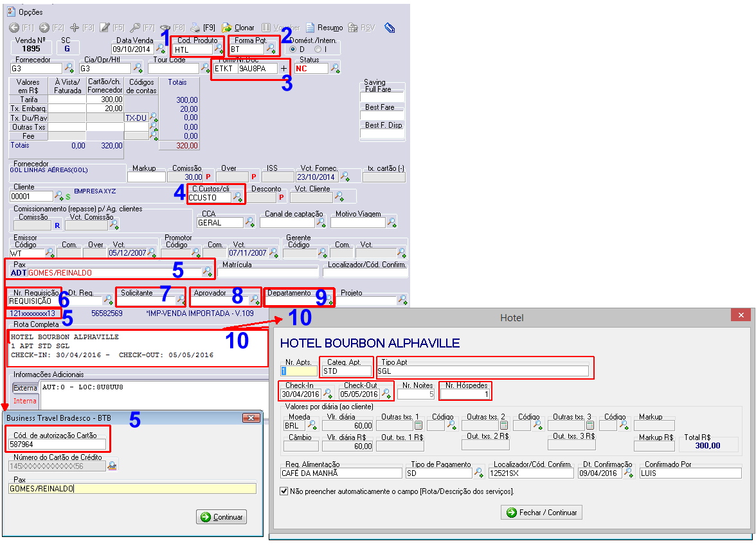Toggle Não preencher automaticamente checkbox
The image size is (756, 546).
click(x=284, y=491)
